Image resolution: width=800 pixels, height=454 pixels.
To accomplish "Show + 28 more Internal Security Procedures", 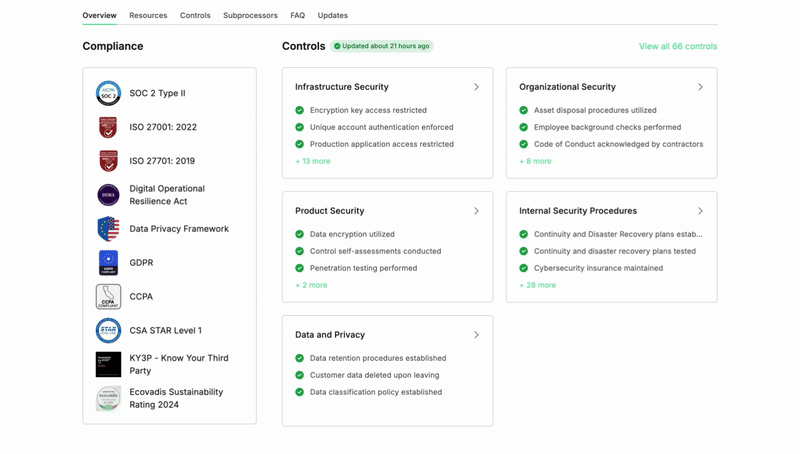I will (537, 285).
